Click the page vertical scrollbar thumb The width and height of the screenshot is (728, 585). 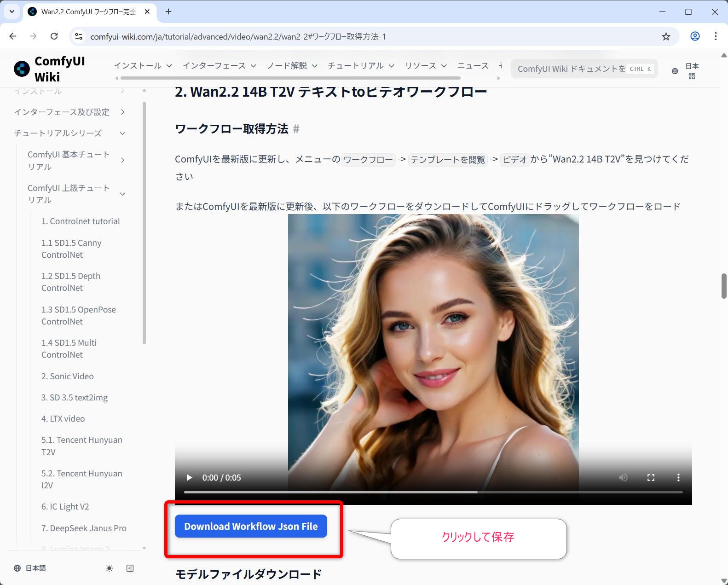tap(724, 286)
